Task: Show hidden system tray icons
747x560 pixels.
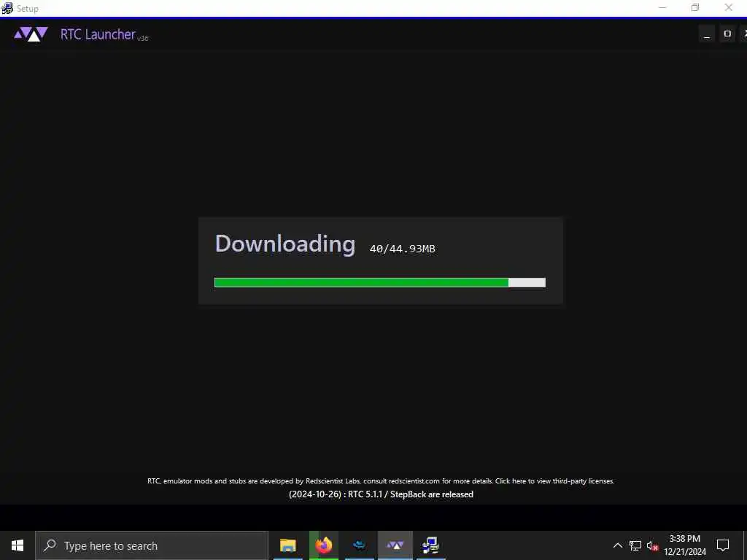Action: (x=617, y=545)
